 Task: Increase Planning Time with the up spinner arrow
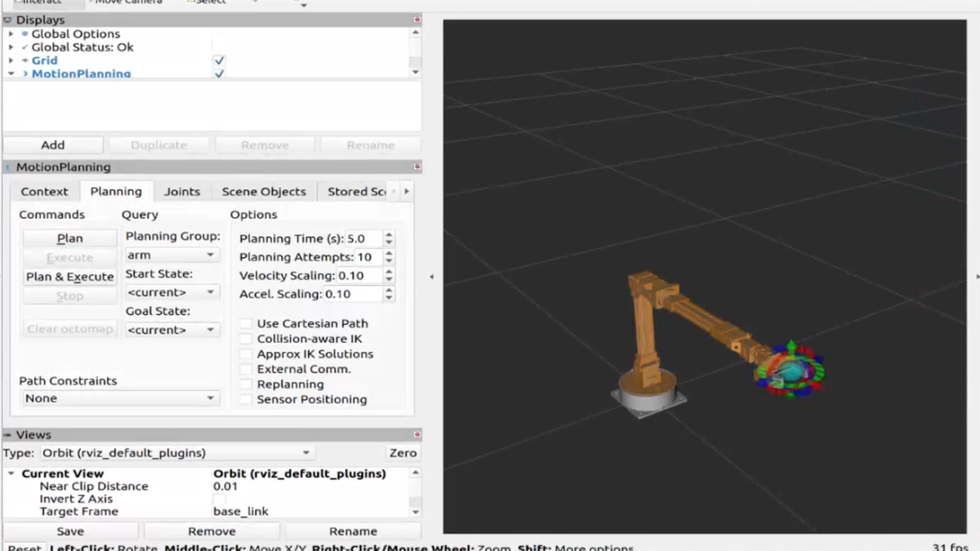pyautogui.click(x=389, y=235)
